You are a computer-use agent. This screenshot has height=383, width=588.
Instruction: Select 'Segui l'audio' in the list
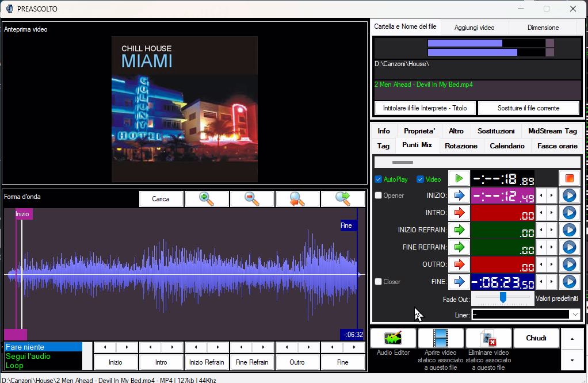[28, 357]
